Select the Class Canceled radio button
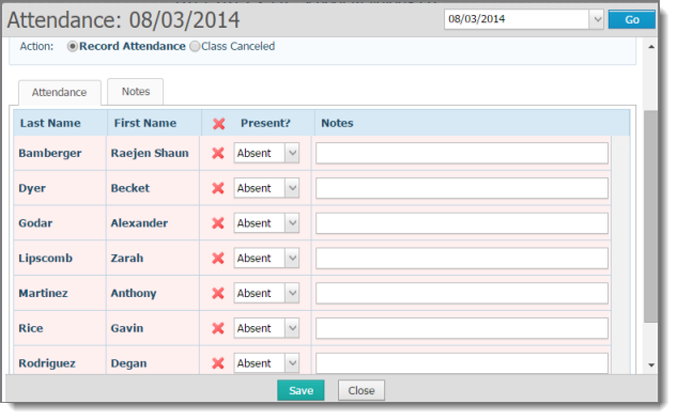 pyautogui.click(x=195, y=46)
